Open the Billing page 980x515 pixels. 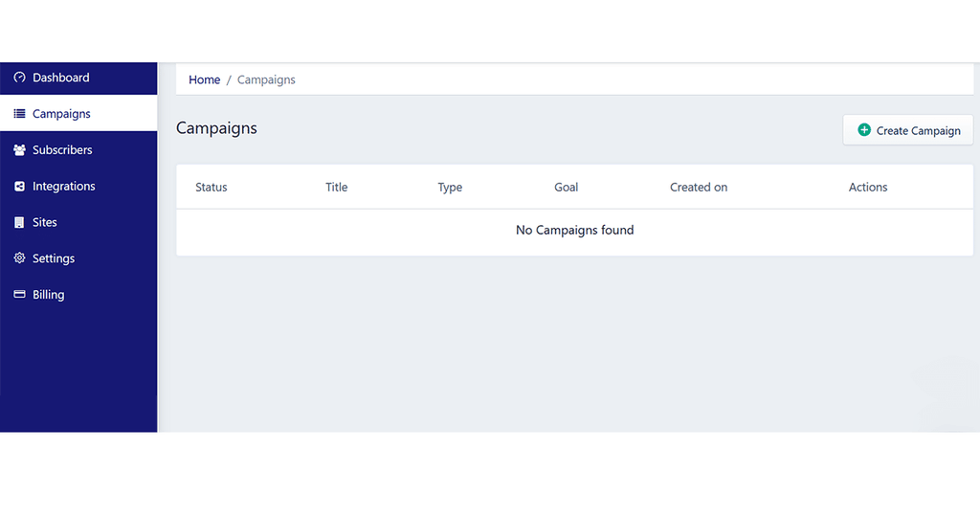[78, 295]
